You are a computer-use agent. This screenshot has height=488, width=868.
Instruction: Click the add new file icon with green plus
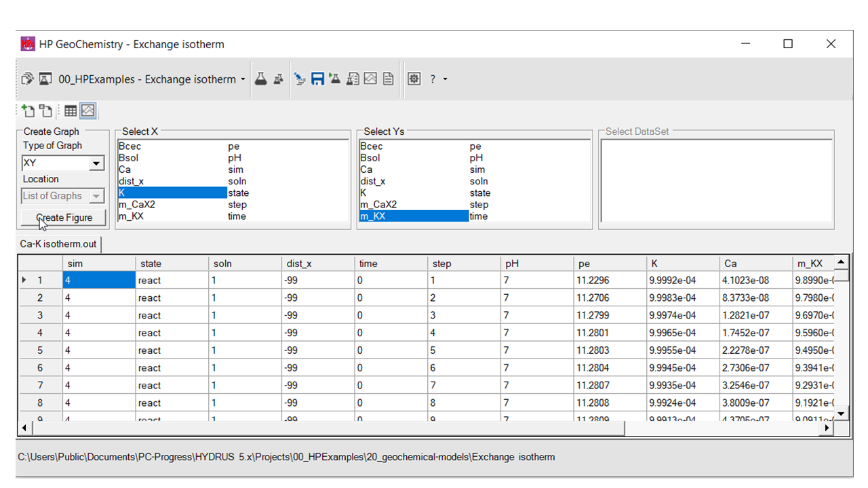point(28,111)
